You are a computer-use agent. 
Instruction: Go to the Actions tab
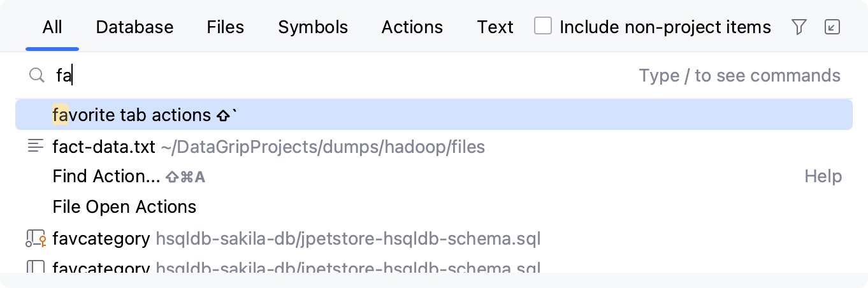412,27
